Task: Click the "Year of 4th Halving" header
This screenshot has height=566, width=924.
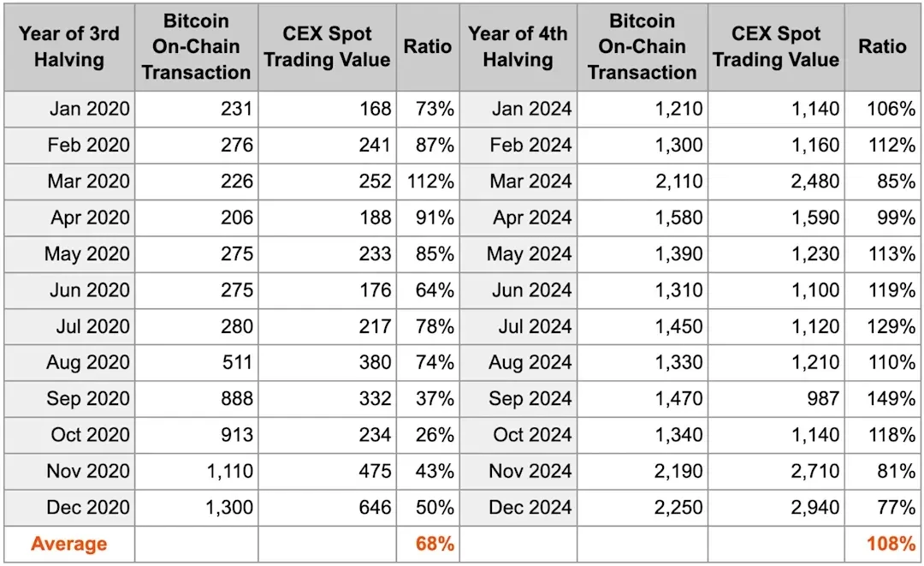Action: point(518,47)
